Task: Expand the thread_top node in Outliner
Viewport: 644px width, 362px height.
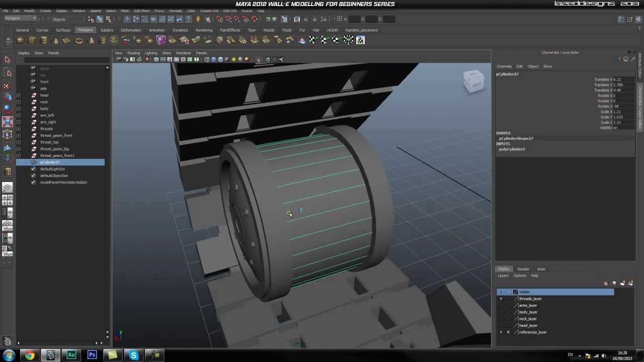Action: point(19,142)
